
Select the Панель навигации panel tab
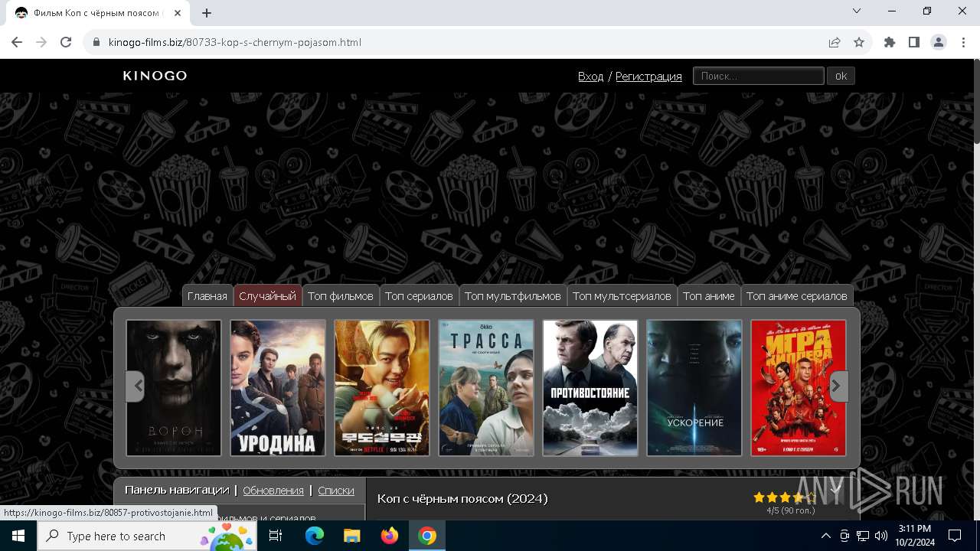177,490
